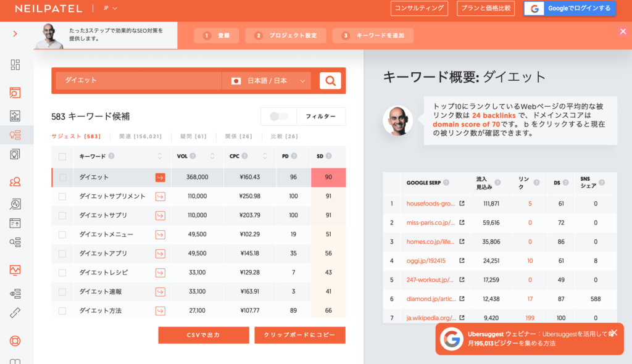Switch to the 関係 (26) tab
This screenshot has height=364, width=632.
[x=239, y=136]
